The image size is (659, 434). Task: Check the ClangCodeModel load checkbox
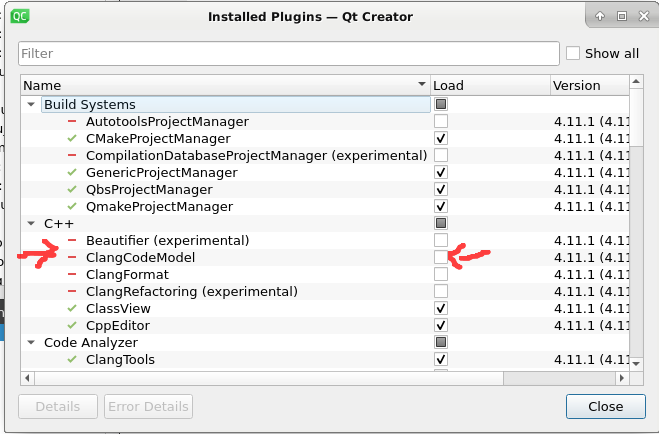click(441, 257)
